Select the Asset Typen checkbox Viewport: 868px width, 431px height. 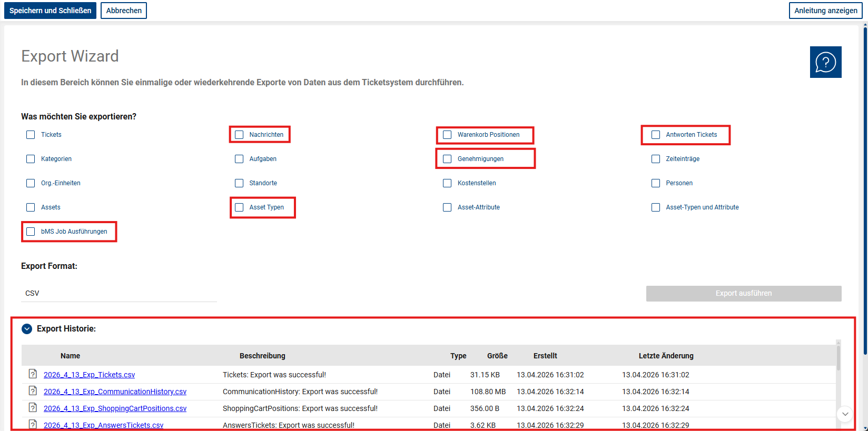click(239, 207)
